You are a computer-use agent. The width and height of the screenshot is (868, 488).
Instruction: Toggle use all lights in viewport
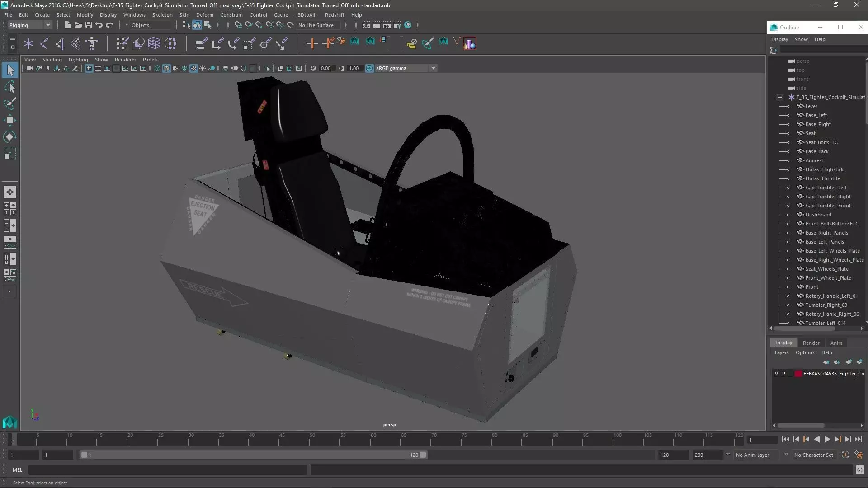tap(203, 68)
